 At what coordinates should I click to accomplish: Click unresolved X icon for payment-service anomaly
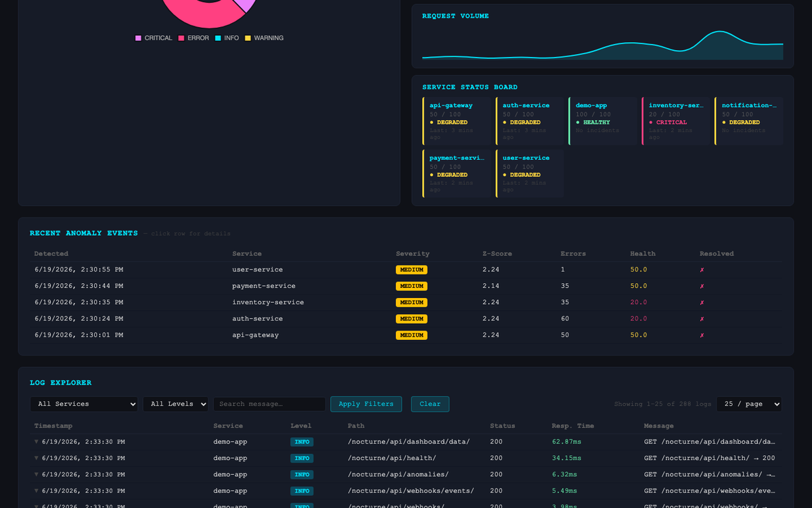[702, 286]
